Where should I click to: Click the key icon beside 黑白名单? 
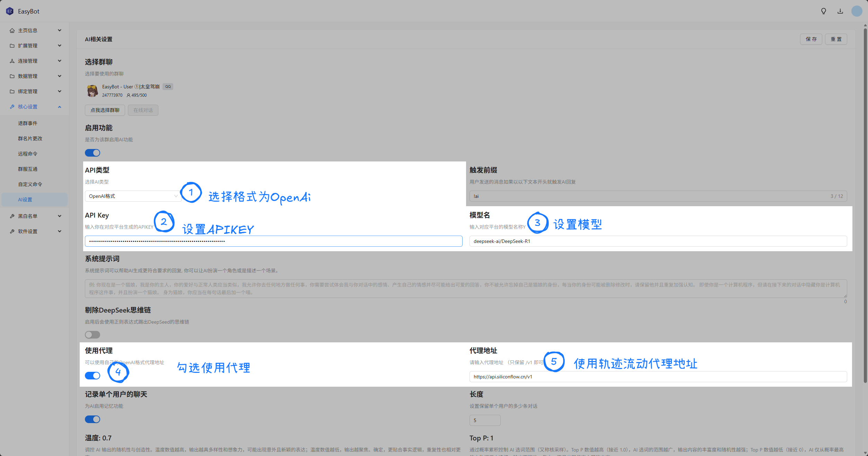pyautogui.click(x=12, y=216)
